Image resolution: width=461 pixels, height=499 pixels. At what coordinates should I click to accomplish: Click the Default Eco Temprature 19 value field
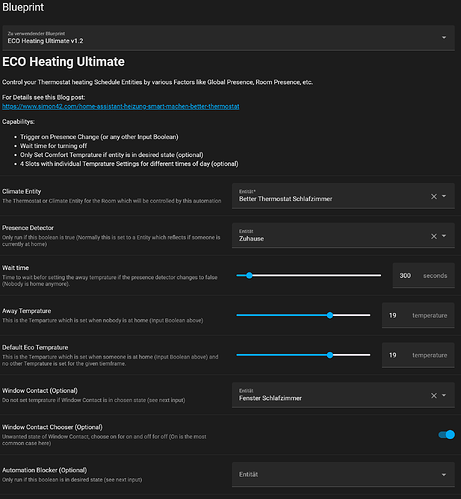coord(418,355)
